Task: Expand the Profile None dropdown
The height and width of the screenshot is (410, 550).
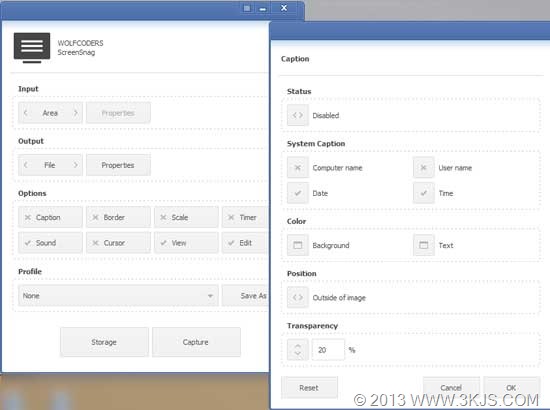Action: (x=118, y=296)
